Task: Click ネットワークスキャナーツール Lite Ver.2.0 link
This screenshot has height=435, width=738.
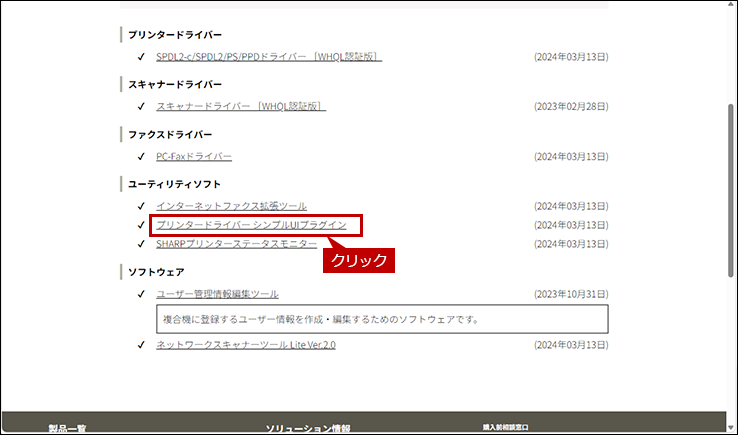Action: (246, 344)
